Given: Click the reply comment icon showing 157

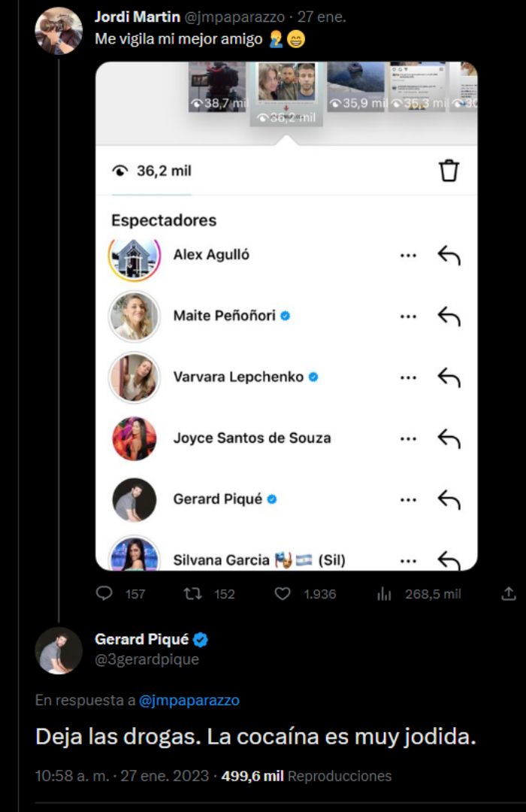Looking at the screenshot, I should click(104, 594).
